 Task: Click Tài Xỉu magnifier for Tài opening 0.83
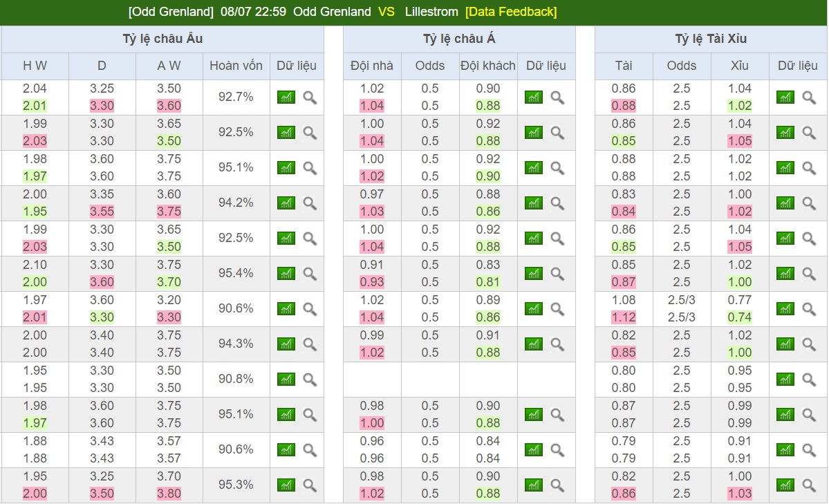click(x=809, y=203)
